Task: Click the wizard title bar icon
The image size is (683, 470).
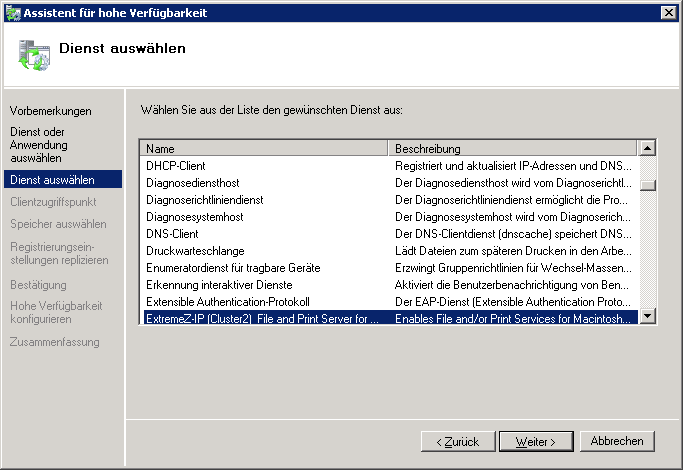Action: pos(13,13)
